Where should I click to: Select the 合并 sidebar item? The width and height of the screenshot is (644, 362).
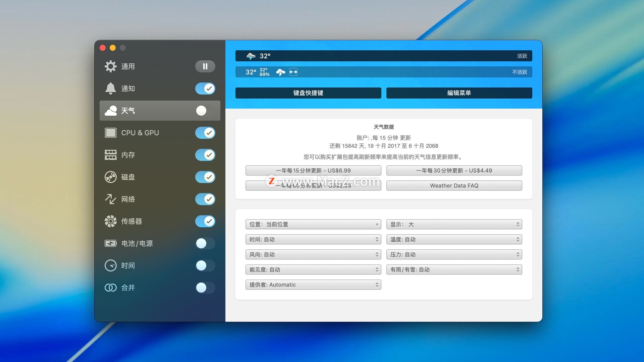pyautogui.click(x=128, y=288)
